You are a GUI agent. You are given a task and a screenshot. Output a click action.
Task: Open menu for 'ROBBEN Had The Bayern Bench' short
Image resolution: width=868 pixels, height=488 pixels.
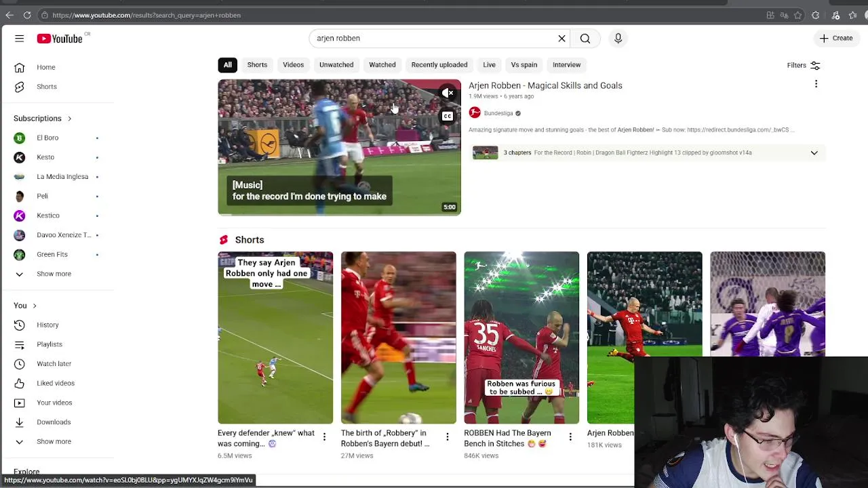point(570,437)
